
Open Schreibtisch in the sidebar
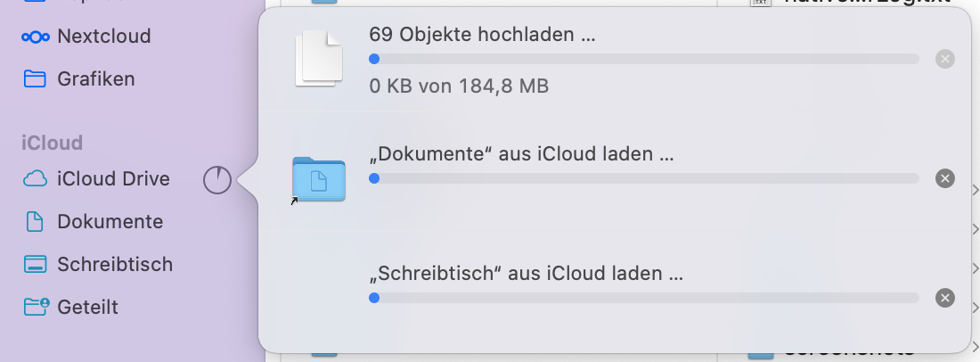coord(114,265)
